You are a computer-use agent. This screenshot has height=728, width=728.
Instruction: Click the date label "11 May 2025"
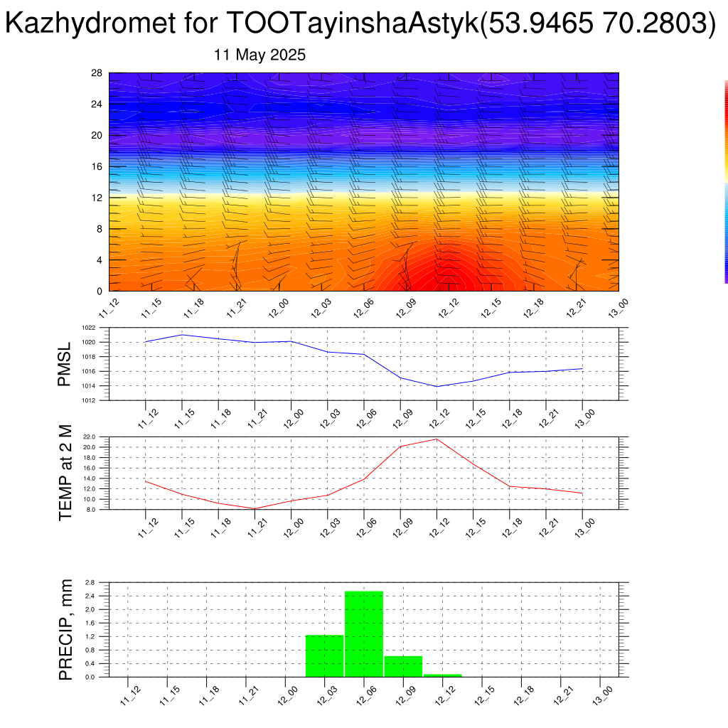(x=259, y=55)
